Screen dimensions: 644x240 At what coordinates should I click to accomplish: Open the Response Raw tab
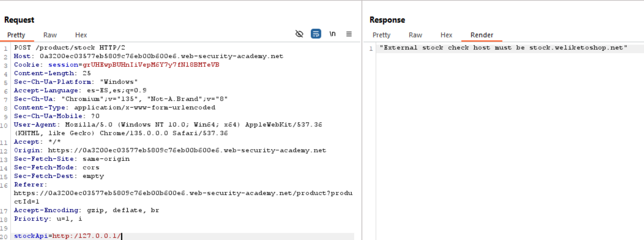click(415, 35)
